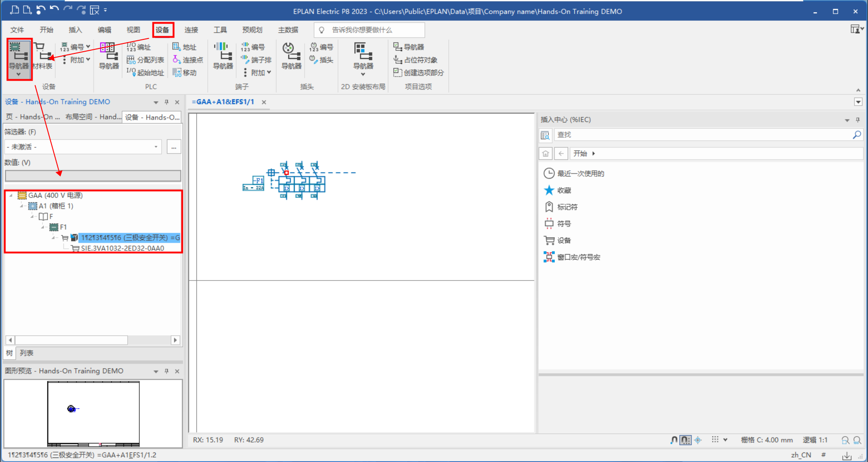Click zoom window icon in status bar
This screenshot has height=462, width=868.
point(845,440)
